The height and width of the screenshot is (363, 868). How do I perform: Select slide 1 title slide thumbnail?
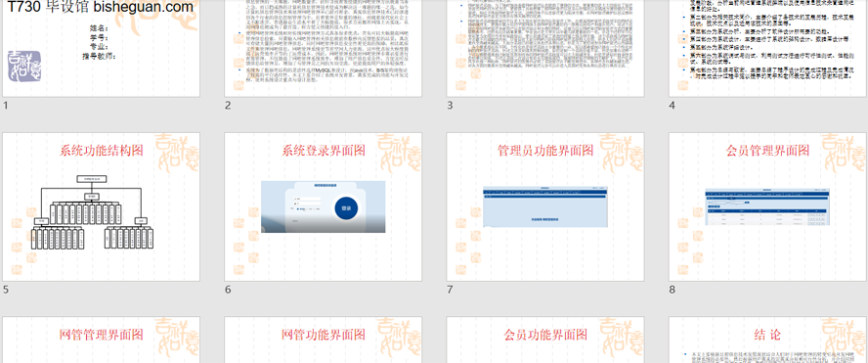coord(102,48)
